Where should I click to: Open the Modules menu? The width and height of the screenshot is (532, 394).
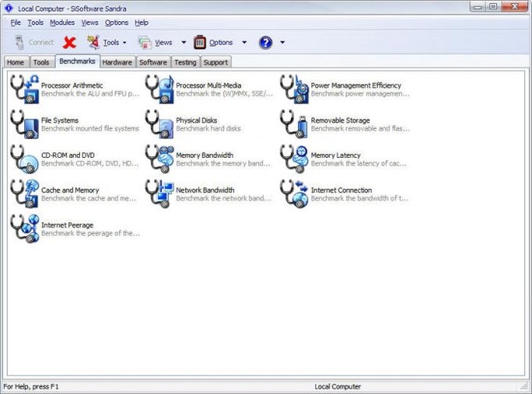pos(62,23)
